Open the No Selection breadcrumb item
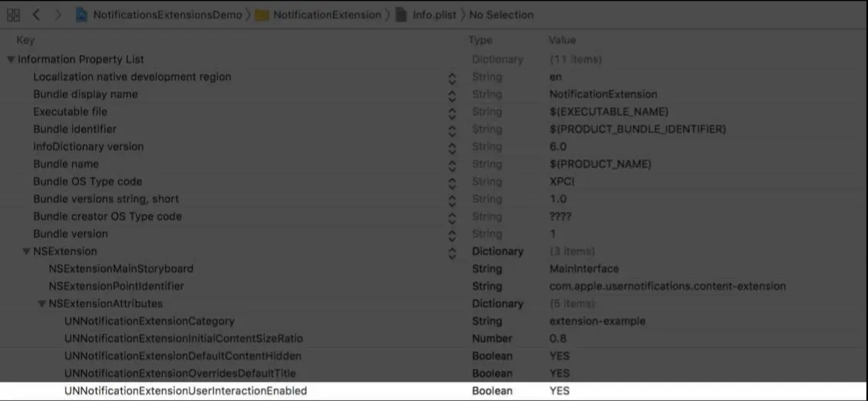The height and width of the screenshot is (401, 868). [501, 15]
